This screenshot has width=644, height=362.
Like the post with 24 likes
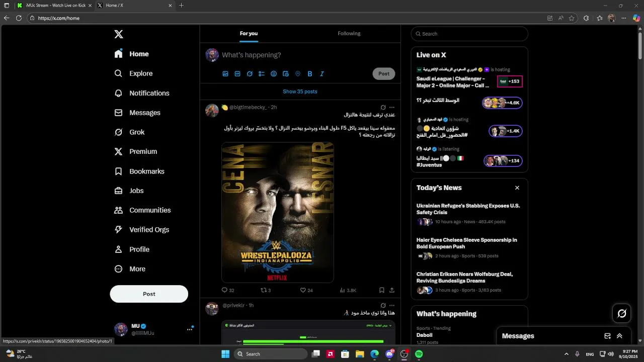tap(306, 290)
